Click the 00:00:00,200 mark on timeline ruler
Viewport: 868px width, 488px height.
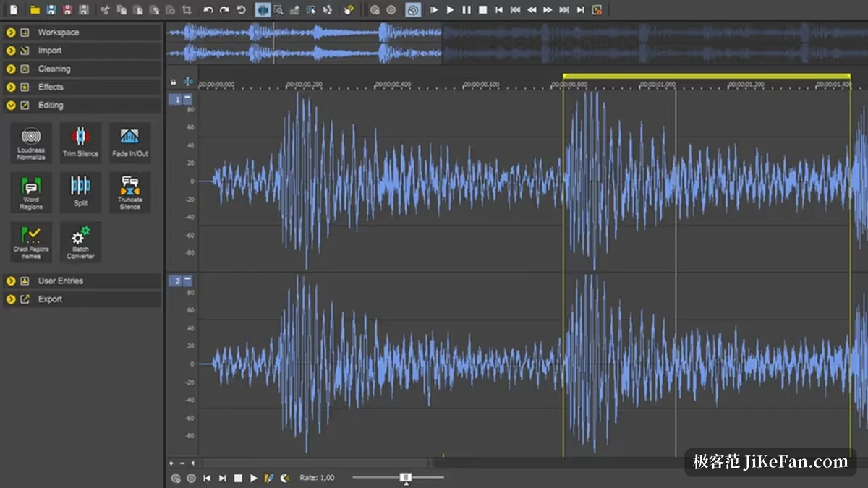point(305,85)
